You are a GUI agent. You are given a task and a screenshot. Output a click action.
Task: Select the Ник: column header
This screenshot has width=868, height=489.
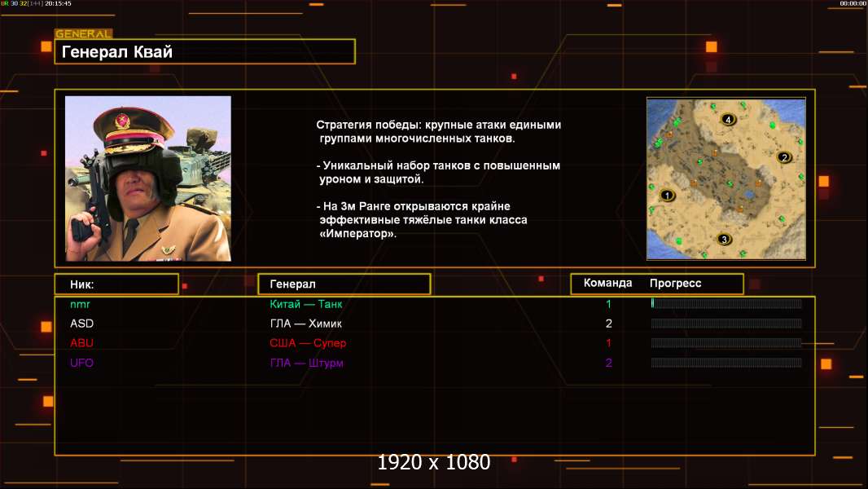pos(116,284)
